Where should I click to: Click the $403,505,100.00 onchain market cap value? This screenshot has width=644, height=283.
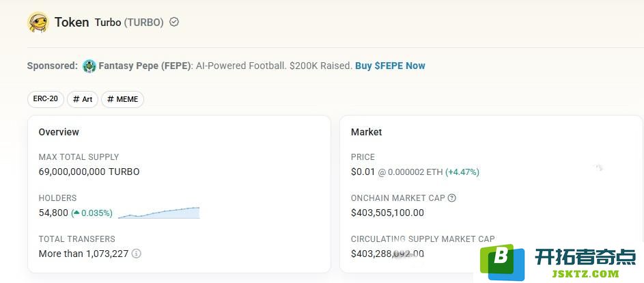tap(387, 213)
